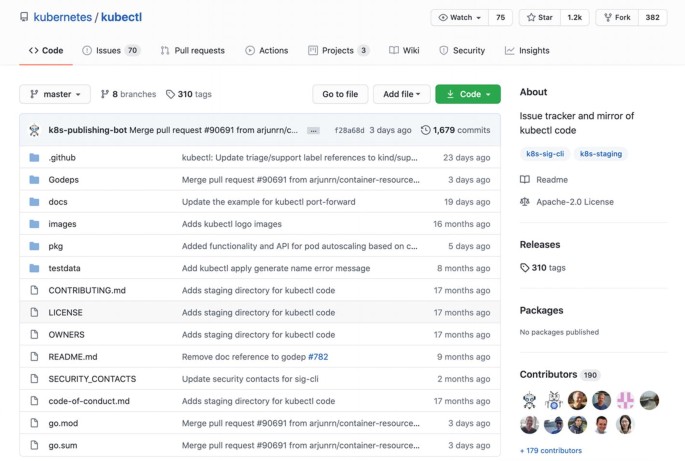Open the Security tab
Screen dimensions: 685x461
click(462, 51)
